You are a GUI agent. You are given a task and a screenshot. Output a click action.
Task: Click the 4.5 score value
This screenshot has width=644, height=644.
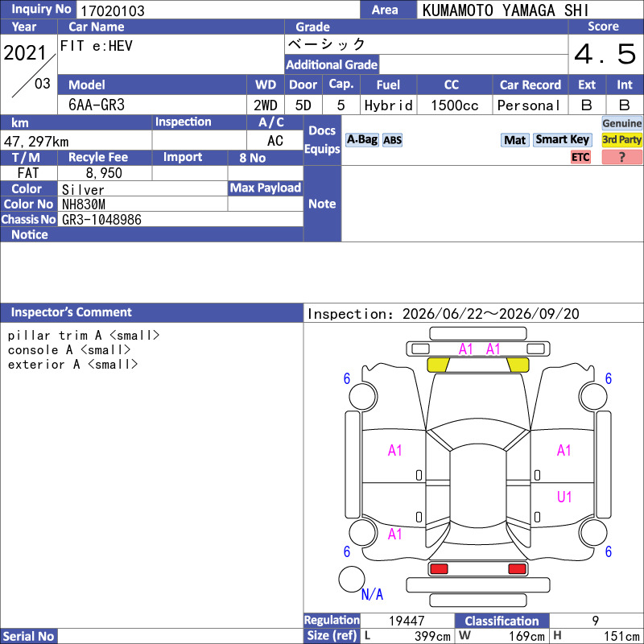click(x=605, y=54)
